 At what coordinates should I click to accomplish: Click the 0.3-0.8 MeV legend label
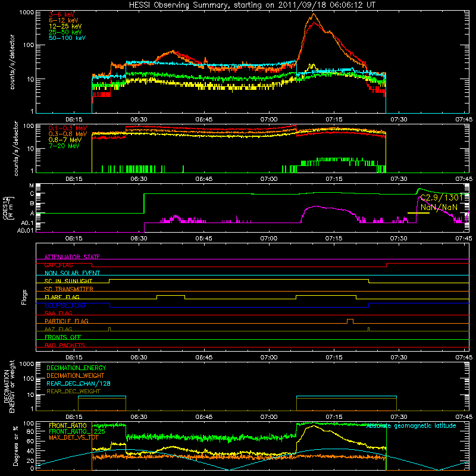click(x=68, y=134)
